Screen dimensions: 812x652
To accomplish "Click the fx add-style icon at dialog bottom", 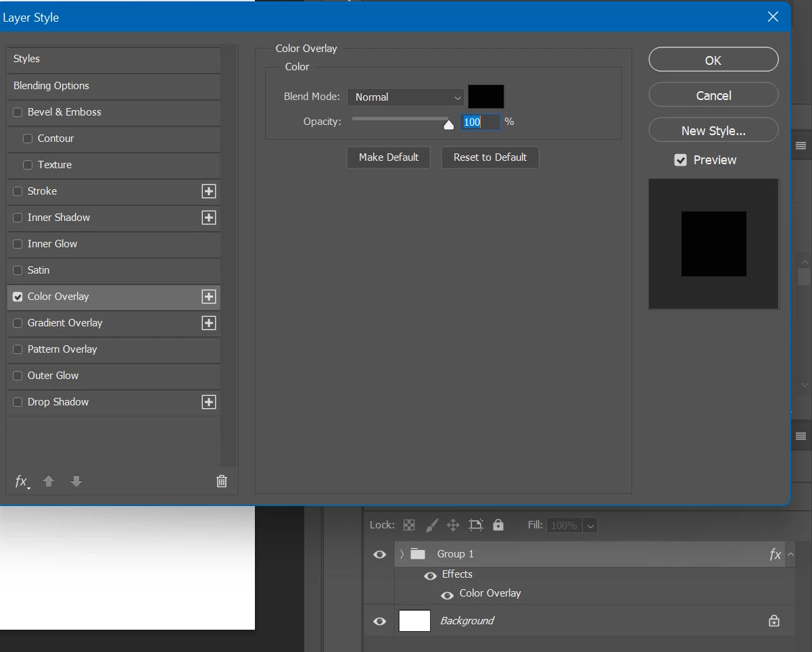I will (x=22, y=482).
